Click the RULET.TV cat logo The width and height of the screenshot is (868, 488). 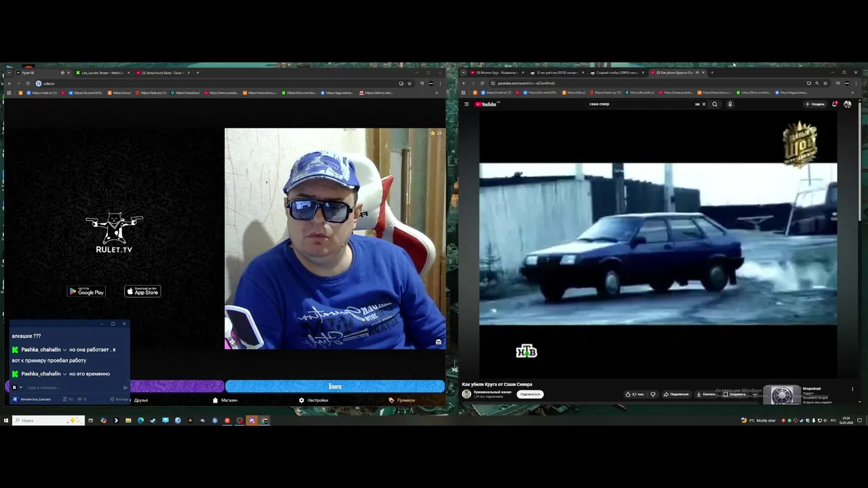[x=114, y=232]
